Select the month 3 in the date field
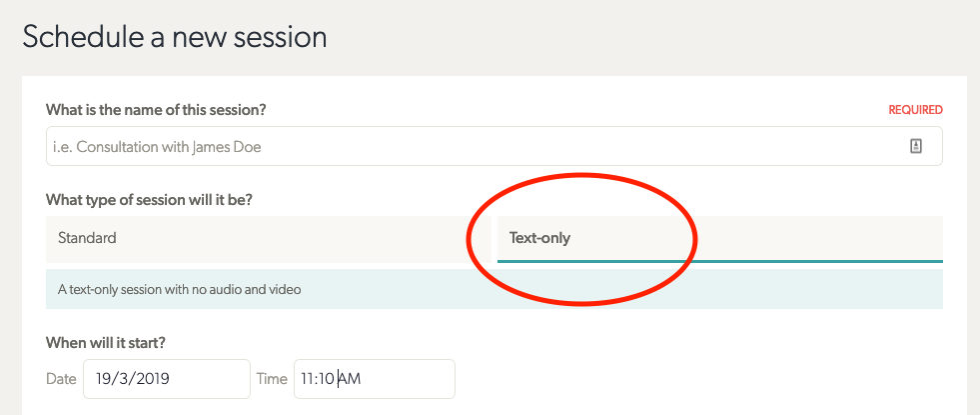This screenshot has height=415, width=980. tap(124, 379)
